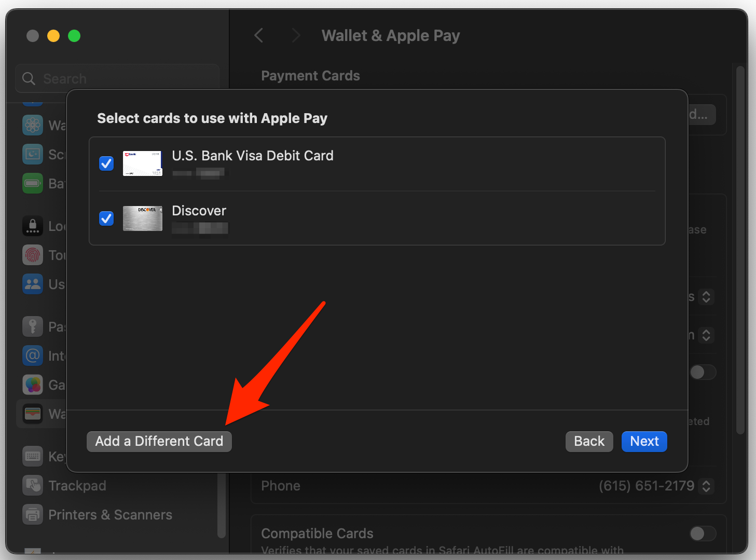Select the Users & Groups icon
The image size is (756, 560).
[x=32, y=284]
